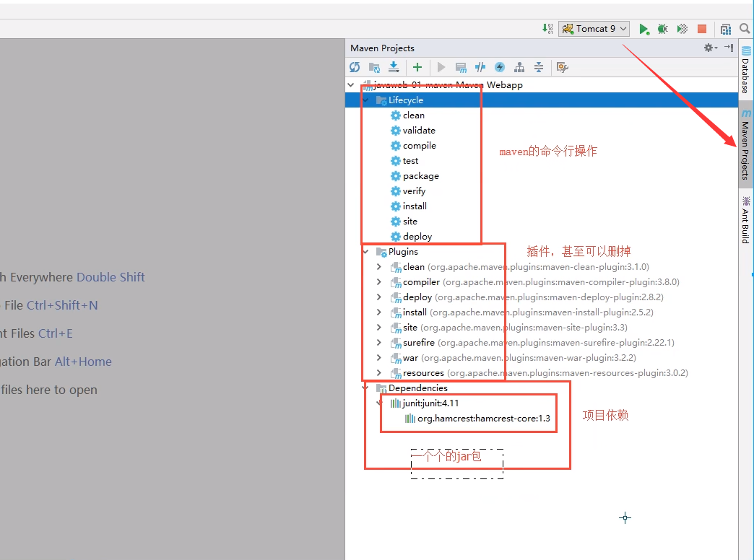
Task: Click the red Stop button in the run toolbar
Action: (702, 29)
